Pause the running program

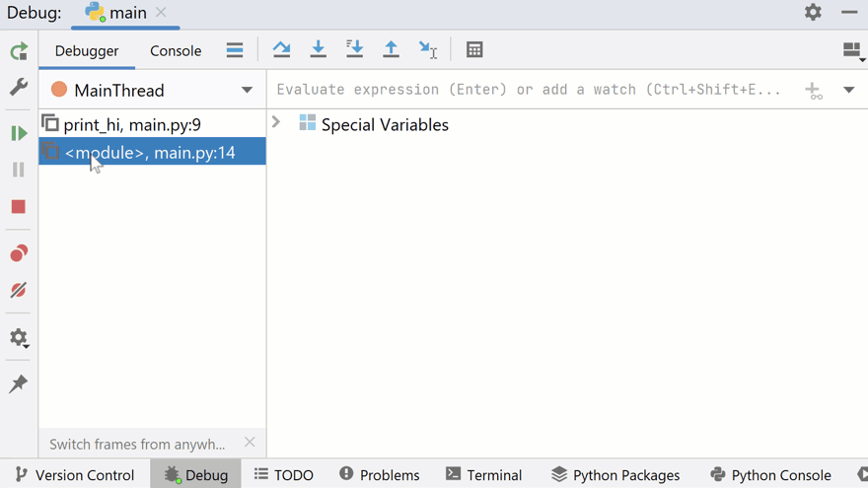click(x=19, y=170)
